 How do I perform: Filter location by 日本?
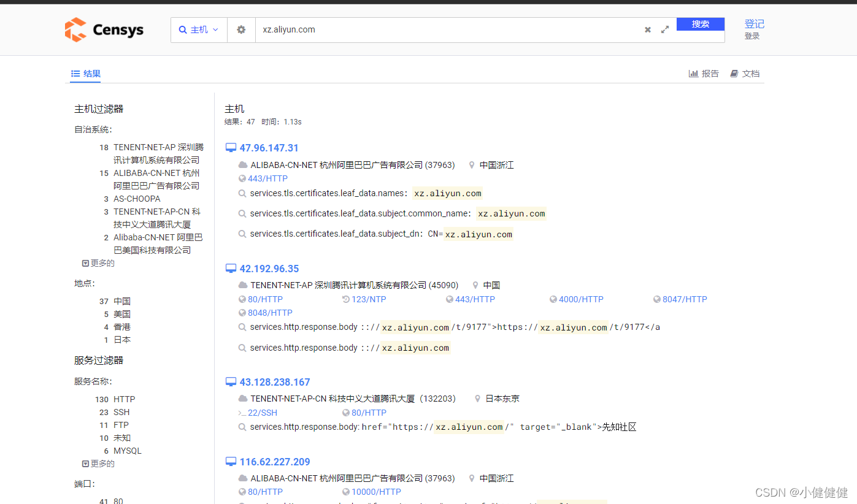(122, 340)
